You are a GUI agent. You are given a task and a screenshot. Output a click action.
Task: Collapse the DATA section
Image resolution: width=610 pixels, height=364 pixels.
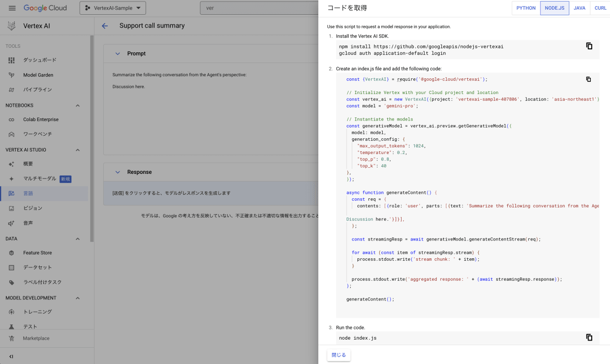[x=78, y=239]
